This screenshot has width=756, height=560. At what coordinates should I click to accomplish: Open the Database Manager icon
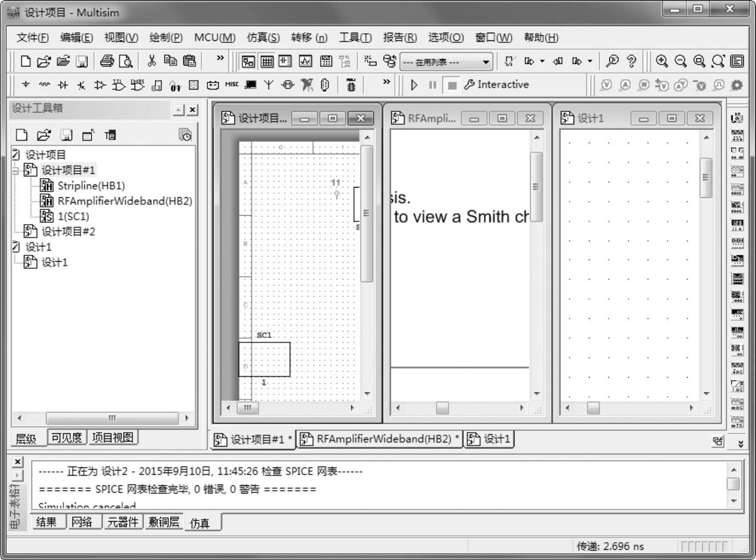pos(390,61)
